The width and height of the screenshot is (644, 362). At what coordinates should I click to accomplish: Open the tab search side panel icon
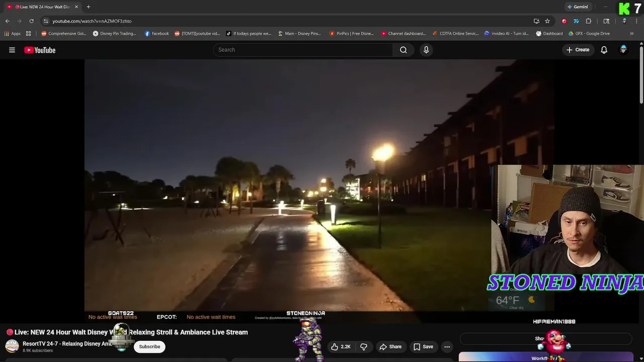click(606, 21)
